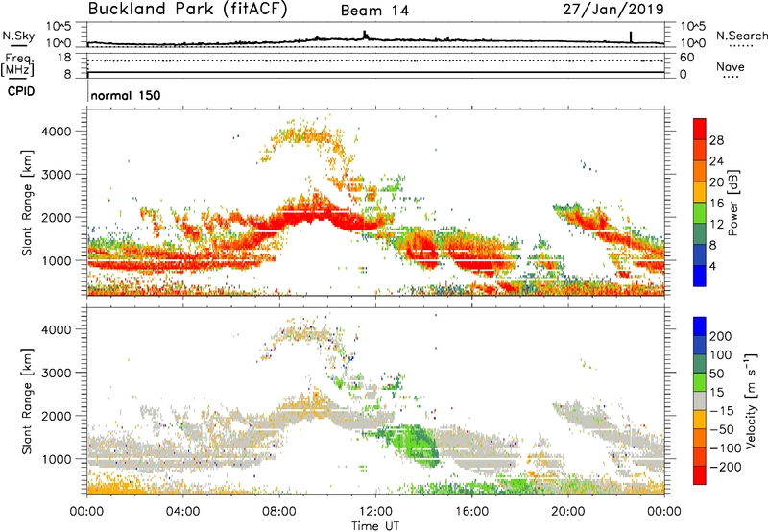Click the '28' tick on Power colorbar
Viewport: 768px width, 532px height.
tap(716, 140)
